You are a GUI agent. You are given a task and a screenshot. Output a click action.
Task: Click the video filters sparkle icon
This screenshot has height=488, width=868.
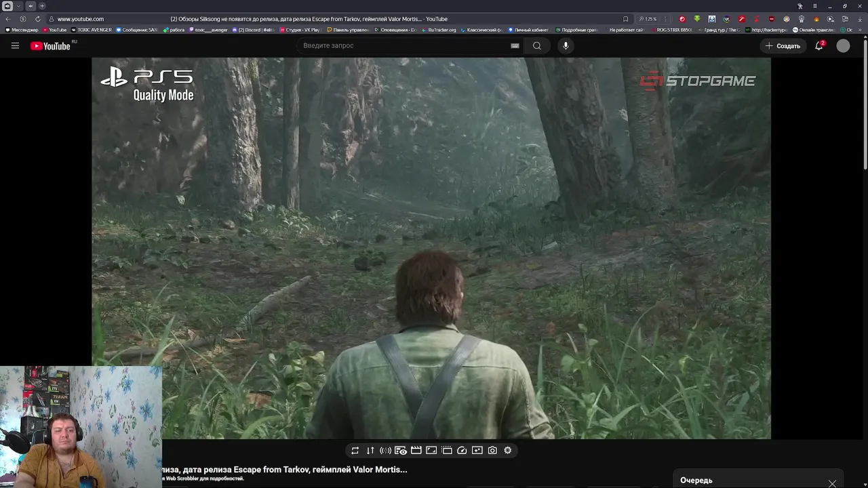coord(477,450)
